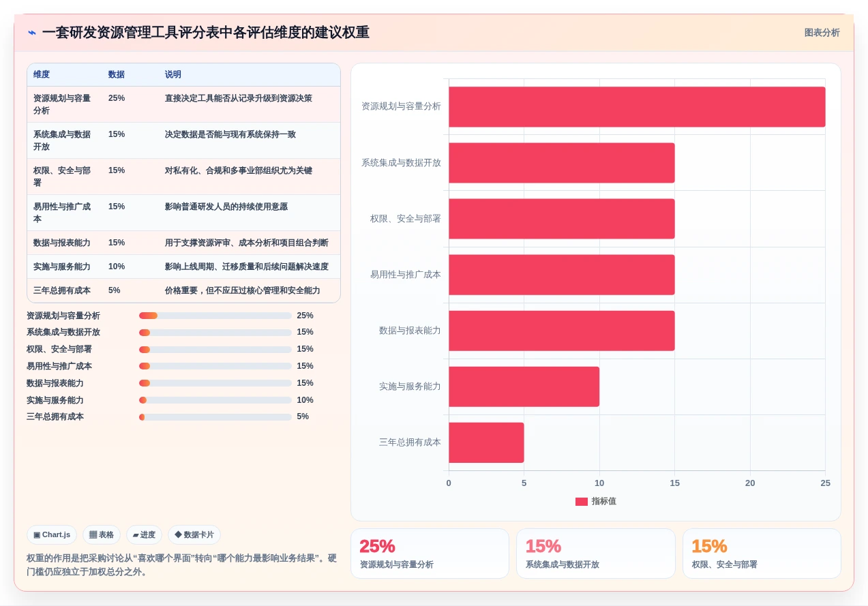Click the footer note about 权重的作用
This screenshot has height=606, width=868.
click(x=181, y=565)
